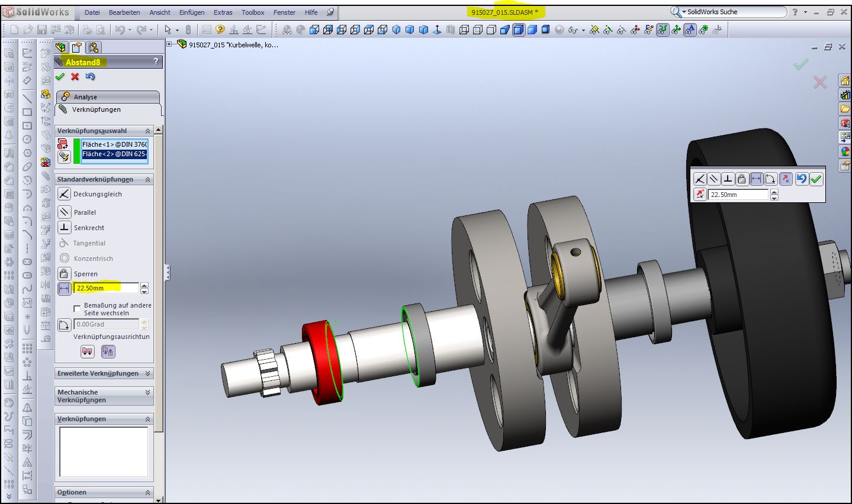Choose the Deckungsgleich (coincident) mate
Screen dimensions: 852x504
pyautogui.click(x=65, y=193)
